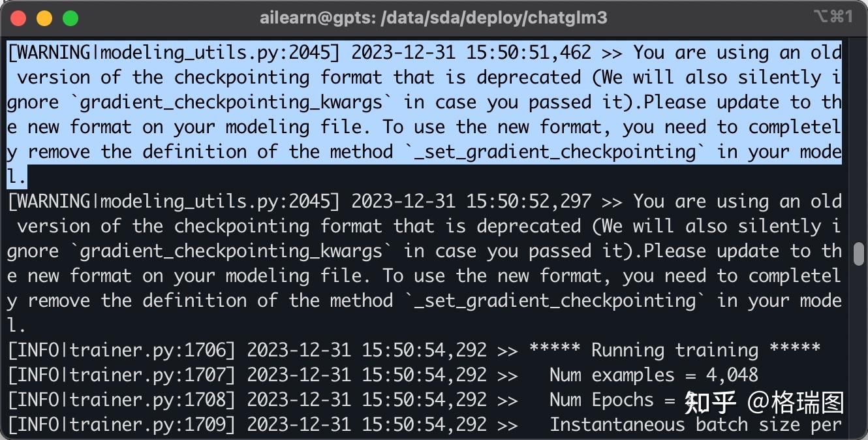
Task: Click the INFO trainer.py:1708 log tag
Action: point(121,400)
